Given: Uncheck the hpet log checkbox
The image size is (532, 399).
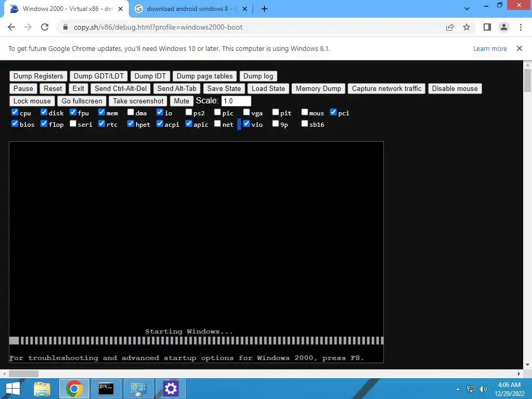Looking at the screenshot, I should [130, 124].
